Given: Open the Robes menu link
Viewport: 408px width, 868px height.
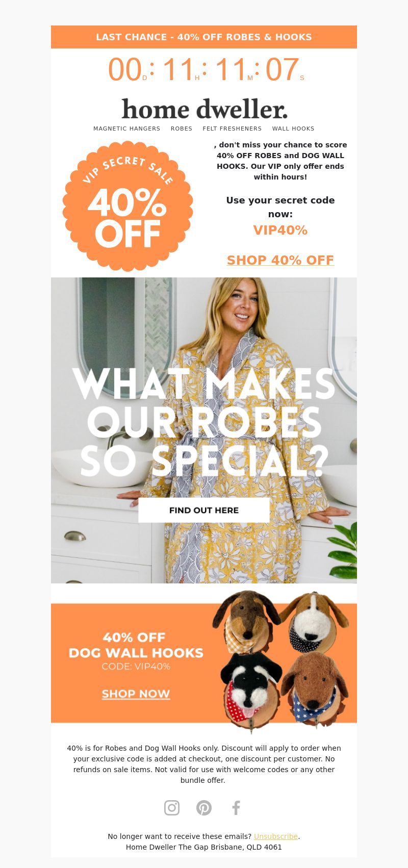Looking at the screenshot, I should pyautogui.click(x=182, y=129).
